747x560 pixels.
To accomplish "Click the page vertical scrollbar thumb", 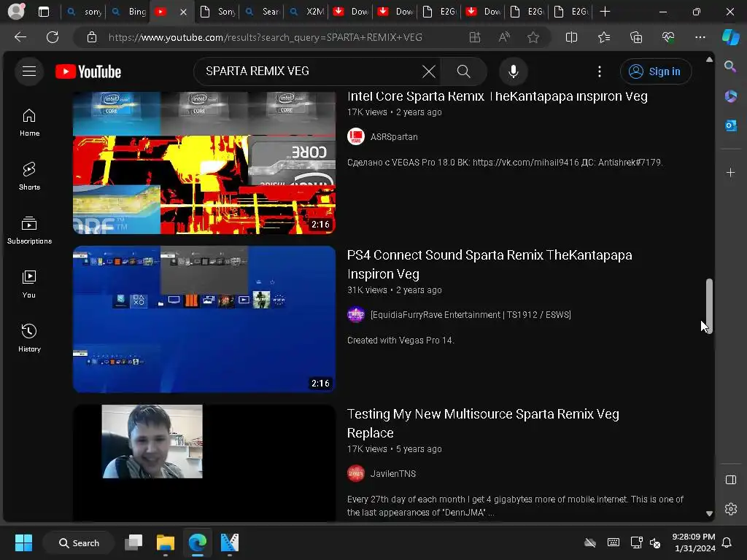I will 709,306.
